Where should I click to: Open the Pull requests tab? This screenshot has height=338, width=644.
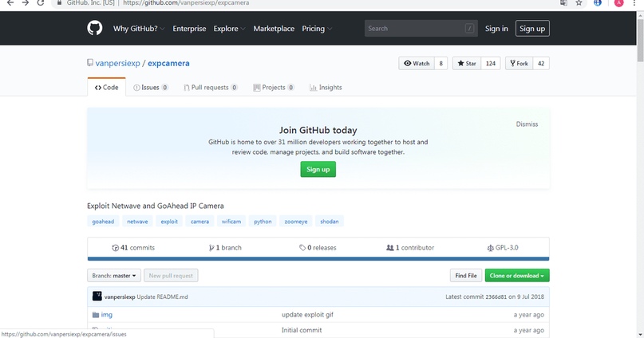(x=211, y=88)
